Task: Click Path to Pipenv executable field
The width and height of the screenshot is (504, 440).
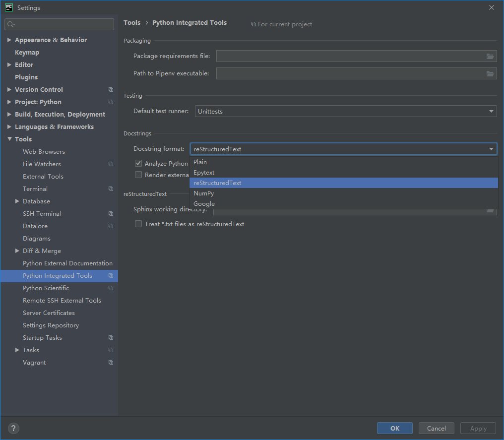Action: (x=357, y=73)
